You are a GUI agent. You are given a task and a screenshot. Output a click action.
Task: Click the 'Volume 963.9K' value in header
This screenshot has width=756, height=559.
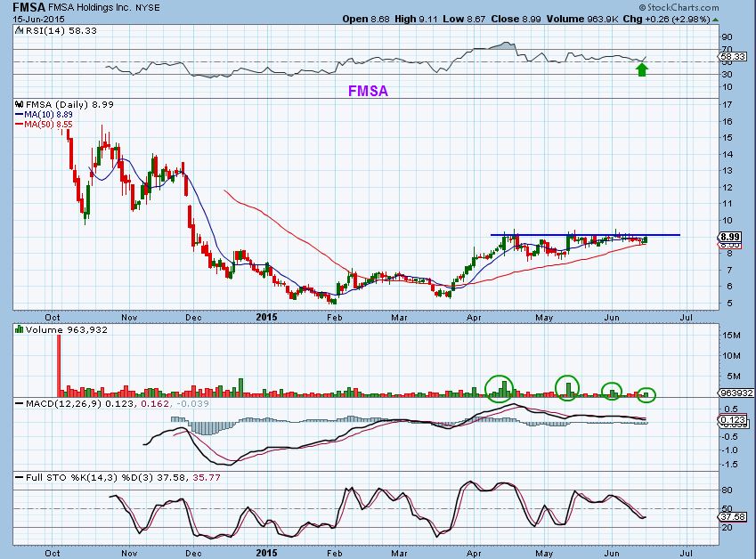(x=582, y=19)
